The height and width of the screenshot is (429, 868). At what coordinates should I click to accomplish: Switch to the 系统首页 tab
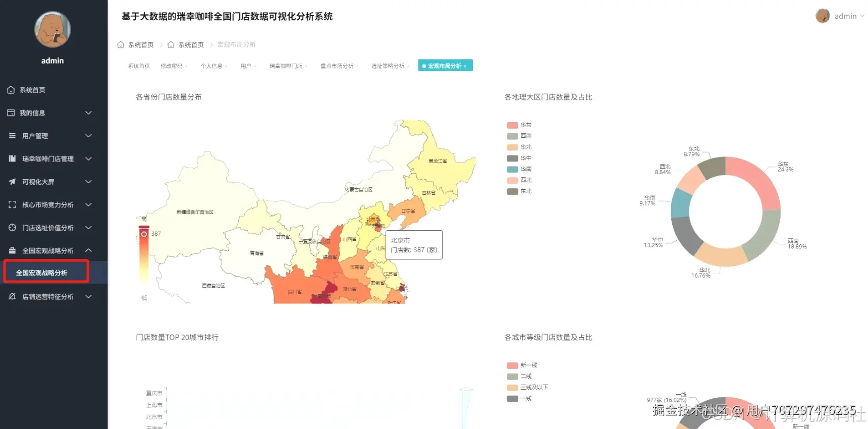coord(139,66)
